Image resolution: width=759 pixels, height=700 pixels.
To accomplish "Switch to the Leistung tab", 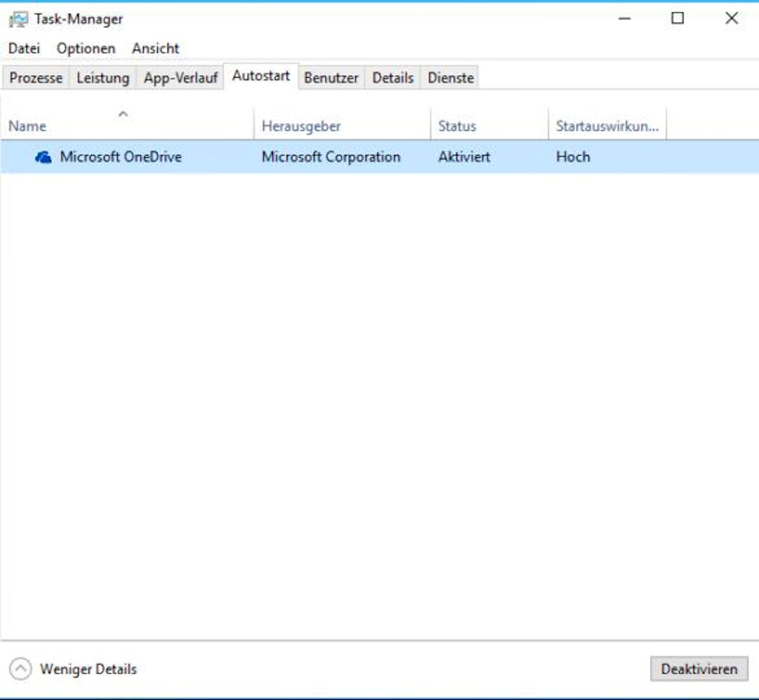I will click(x=103, y=78).
